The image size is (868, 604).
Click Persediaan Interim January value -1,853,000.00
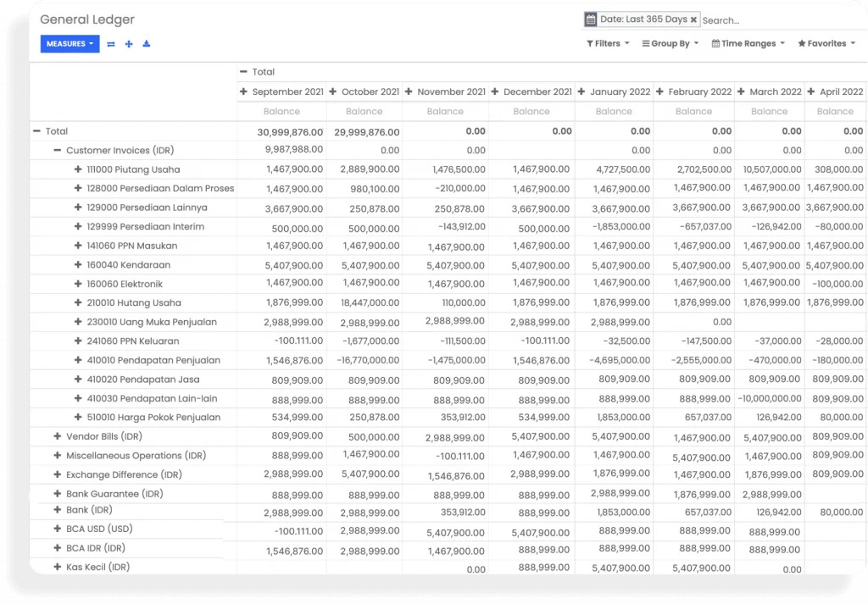point(621,227)
